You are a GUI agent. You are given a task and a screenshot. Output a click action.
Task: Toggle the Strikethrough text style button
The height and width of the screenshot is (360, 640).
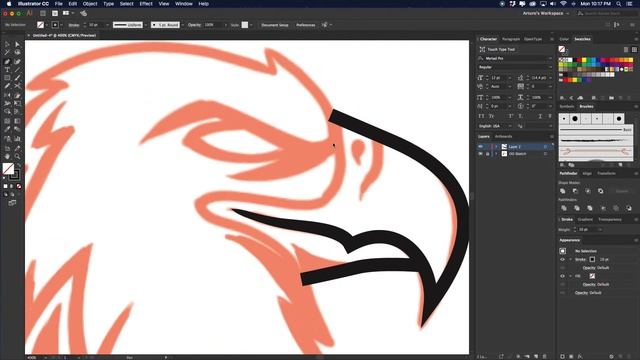[550, 116]
